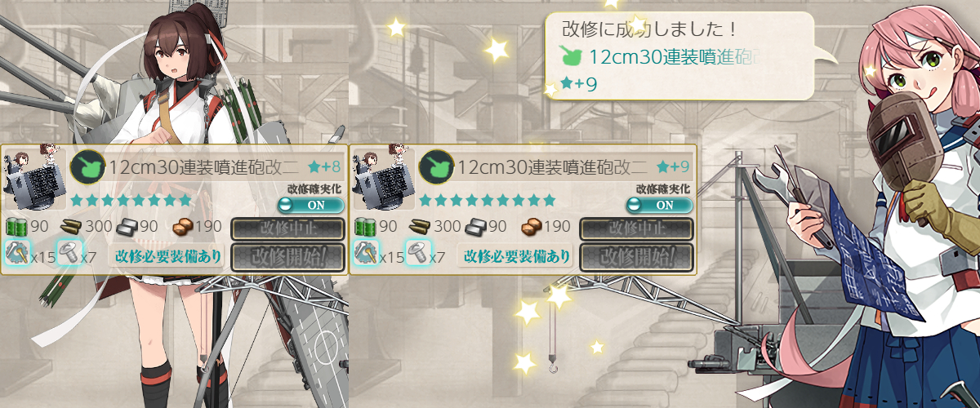Click the green rocket icon in speech bubble
This screenshot has width=980, height=408.
click(x=572, y=56)
